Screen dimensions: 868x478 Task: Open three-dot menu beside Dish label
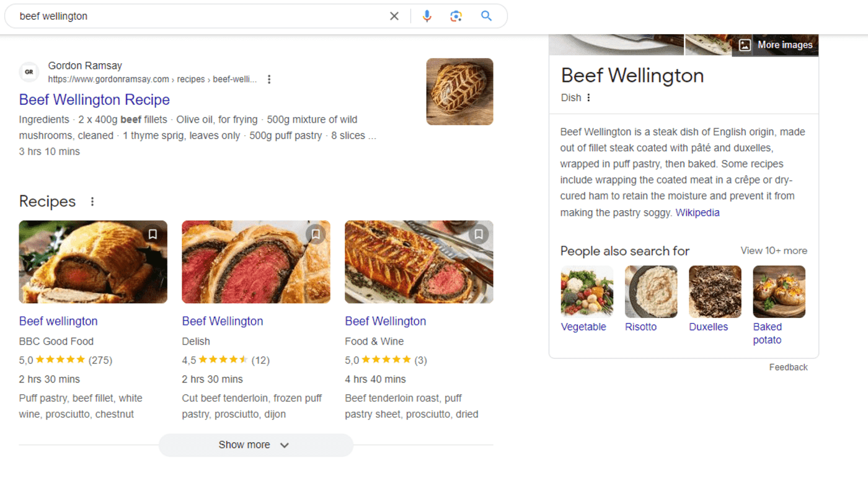click(588, 97)
